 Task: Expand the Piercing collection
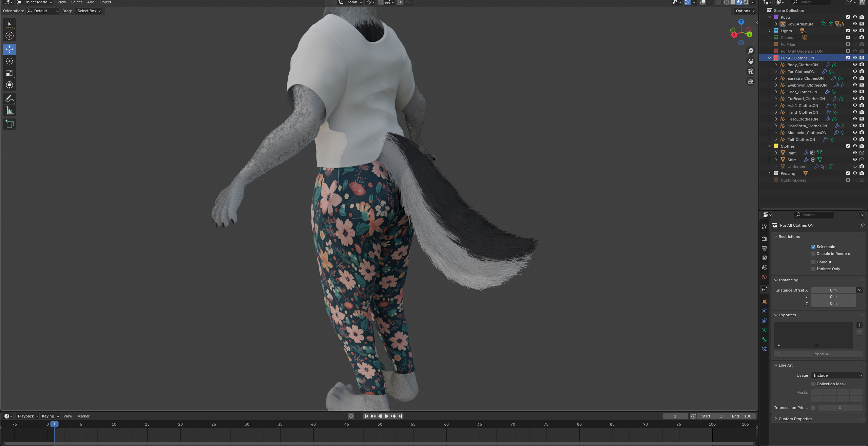point(769,173)
